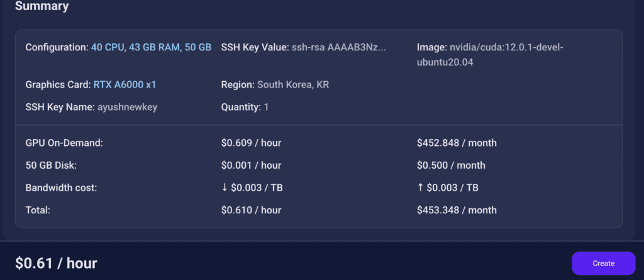Click the Create button
The height and width of the screenshot is (280, 644).
(x=603, y=263)
